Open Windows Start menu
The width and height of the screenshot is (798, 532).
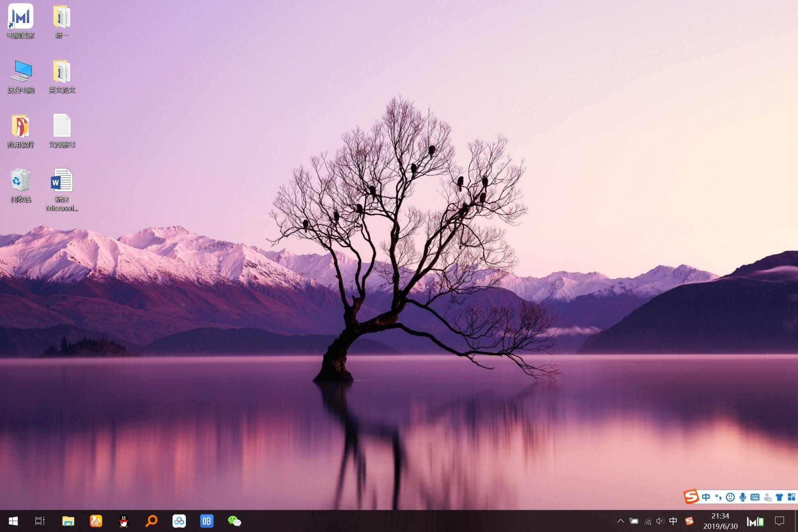13,521
